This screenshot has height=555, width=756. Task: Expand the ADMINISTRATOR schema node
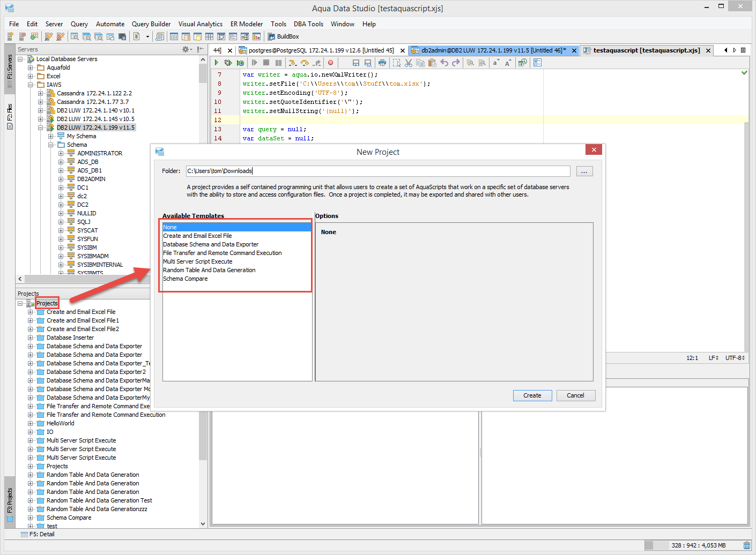click(61, 153)
